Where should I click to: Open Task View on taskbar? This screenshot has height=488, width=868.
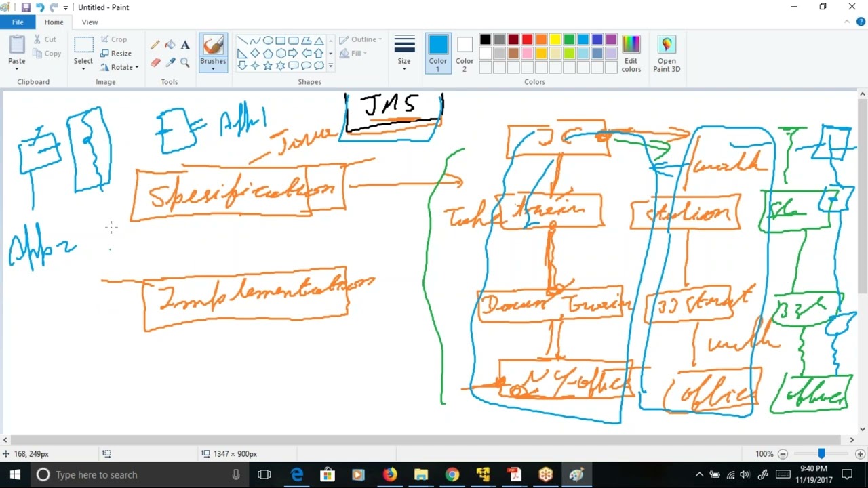(x=264, y=474)
